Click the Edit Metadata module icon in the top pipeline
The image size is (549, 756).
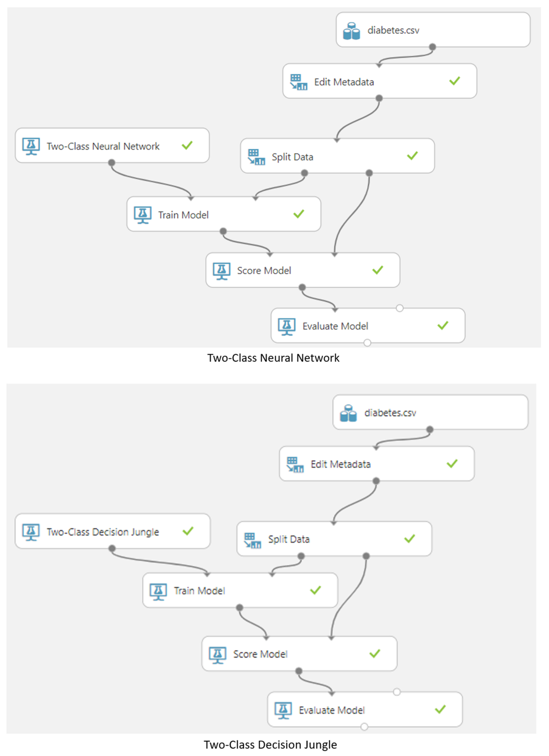(298, 82)
